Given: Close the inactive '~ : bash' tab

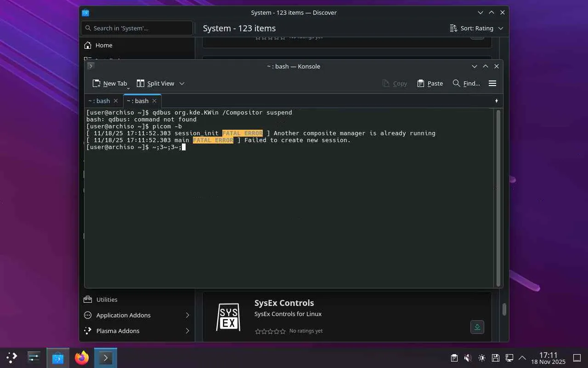Looking at the screenshot, I should point(116,101).
